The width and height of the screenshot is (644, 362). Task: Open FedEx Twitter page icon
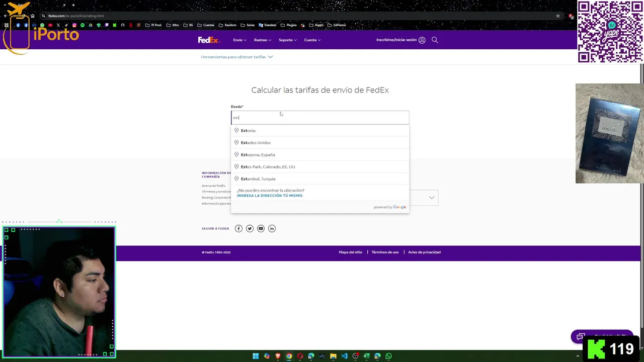250,228
